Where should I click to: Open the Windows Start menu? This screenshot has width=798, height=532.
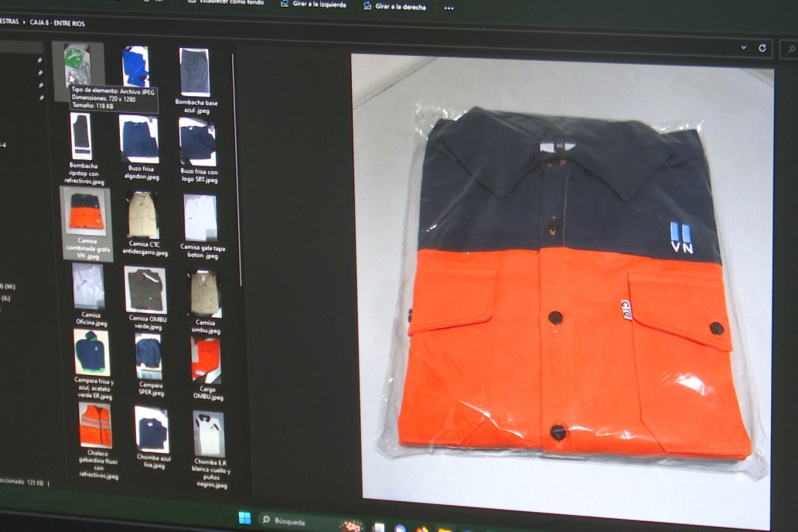tap(244, 518)
